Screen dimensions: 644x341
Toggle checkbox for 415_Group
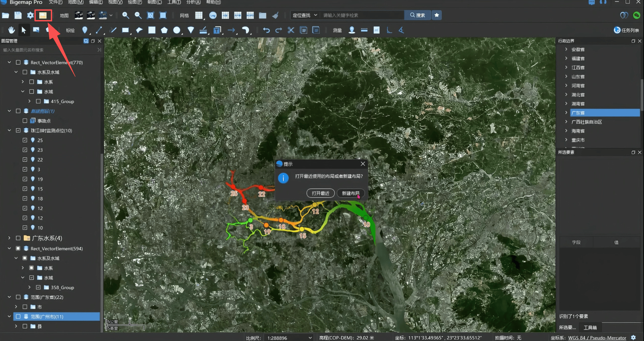[x=38, y=101]
